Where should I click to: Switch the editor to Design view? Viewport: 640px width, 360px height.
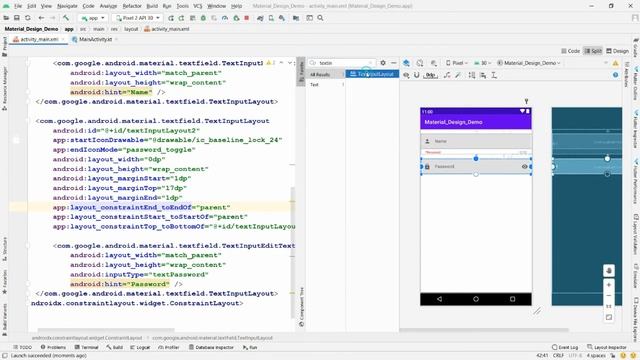click(617, 51)
